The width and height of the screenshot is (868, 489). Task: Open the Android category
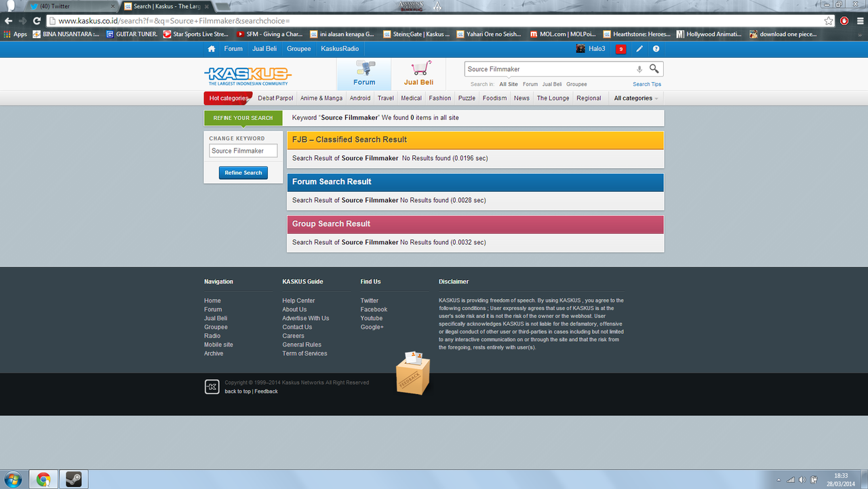(x=360, y=98)
